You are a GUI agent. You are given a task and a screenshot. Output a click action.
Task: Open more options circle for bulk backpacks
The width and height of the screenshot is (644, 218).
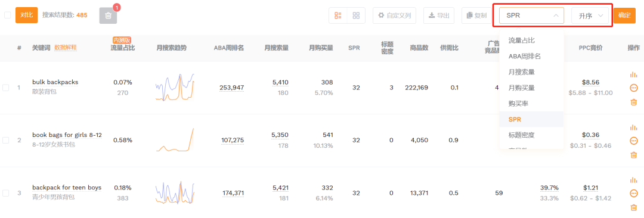[633, 88]
